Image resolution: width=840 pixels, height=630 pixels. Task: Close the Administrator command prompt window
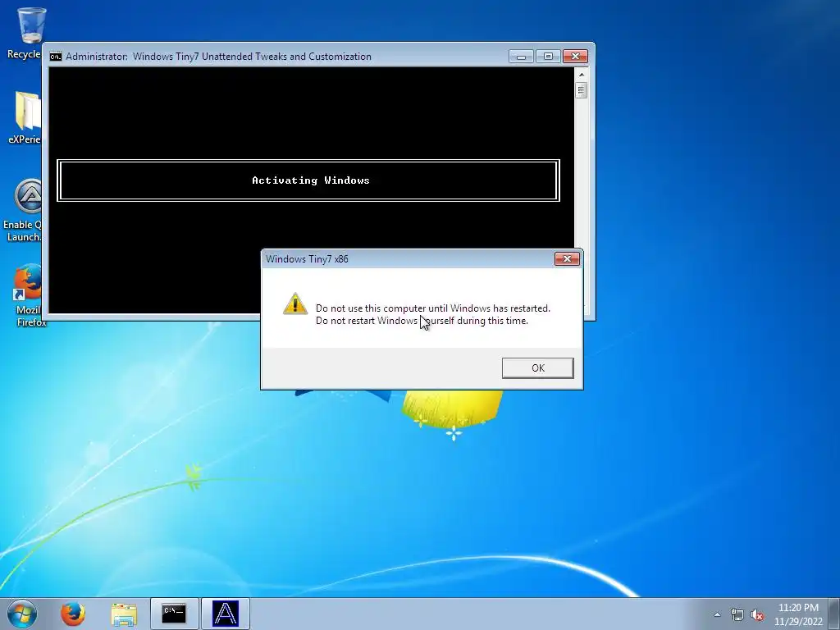(x=575, y=57)
